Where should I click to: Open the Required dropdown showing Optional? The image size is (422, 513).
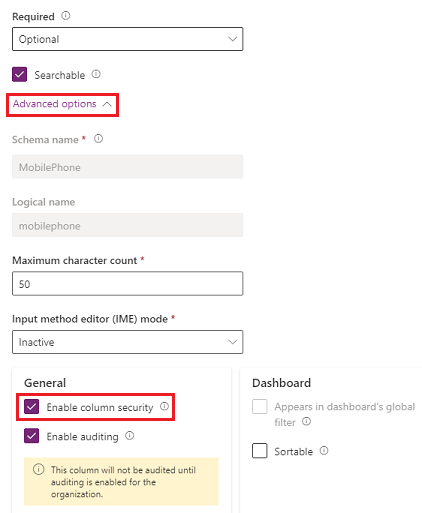click(x=128, y=39)
